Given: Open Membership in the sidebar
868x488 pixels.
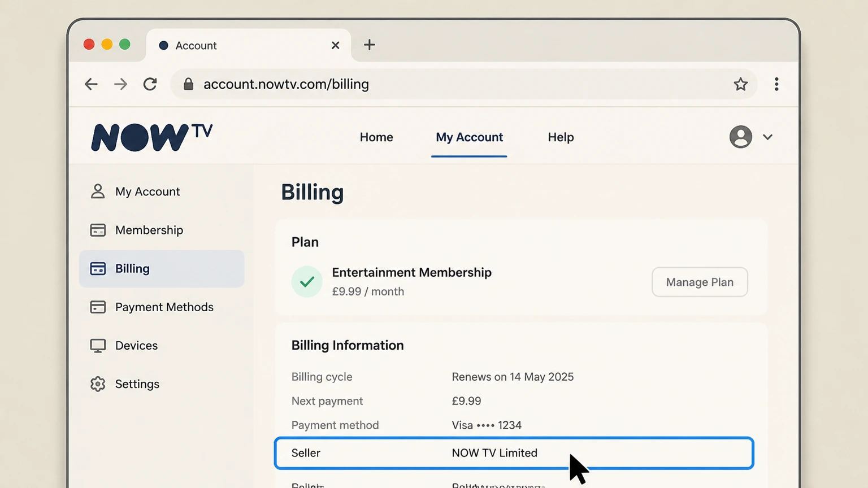Looking at the screenshot, I should [162, 230].
